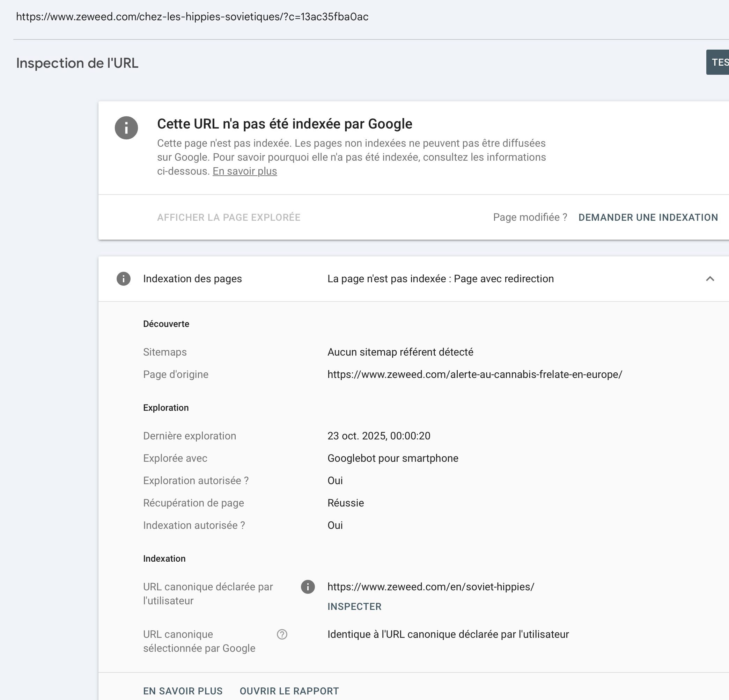Click the 'Cette URL n'a pas été indexée' heading
The image size is (729, 700).
point(285,124)
